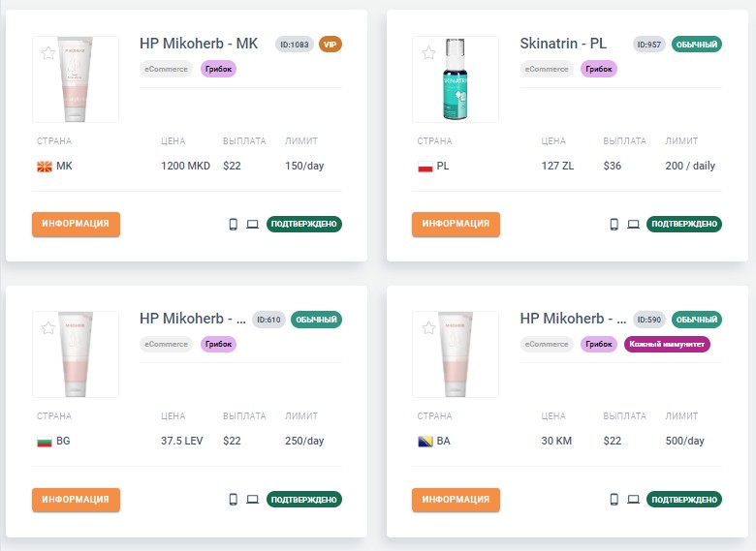Toggle favorite star on the BG Mikoherb offer
This screenshot has width=756, height=551.
point(48,328)
